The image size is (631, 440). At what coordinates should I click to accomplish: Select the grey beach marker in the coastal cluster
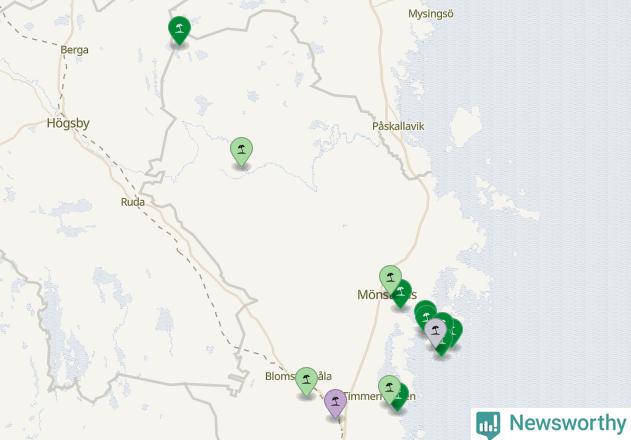(x=435, y=333)
